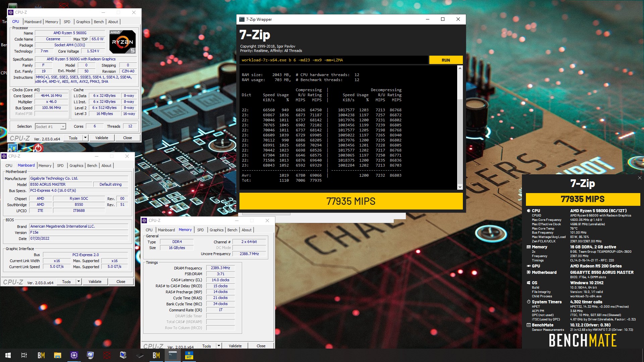
Task: Click the 7-Zip Wrapper title bar icon
Action: click(x=241, y=19)
